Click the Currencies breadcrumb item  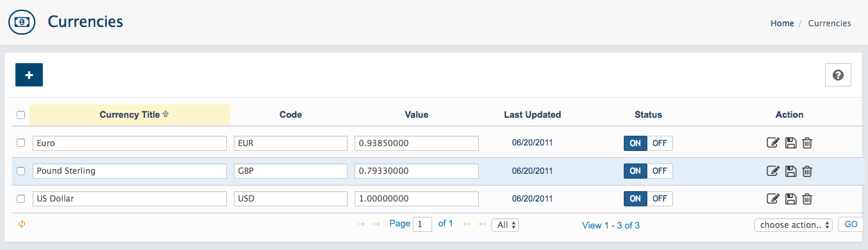pos(830,23)
